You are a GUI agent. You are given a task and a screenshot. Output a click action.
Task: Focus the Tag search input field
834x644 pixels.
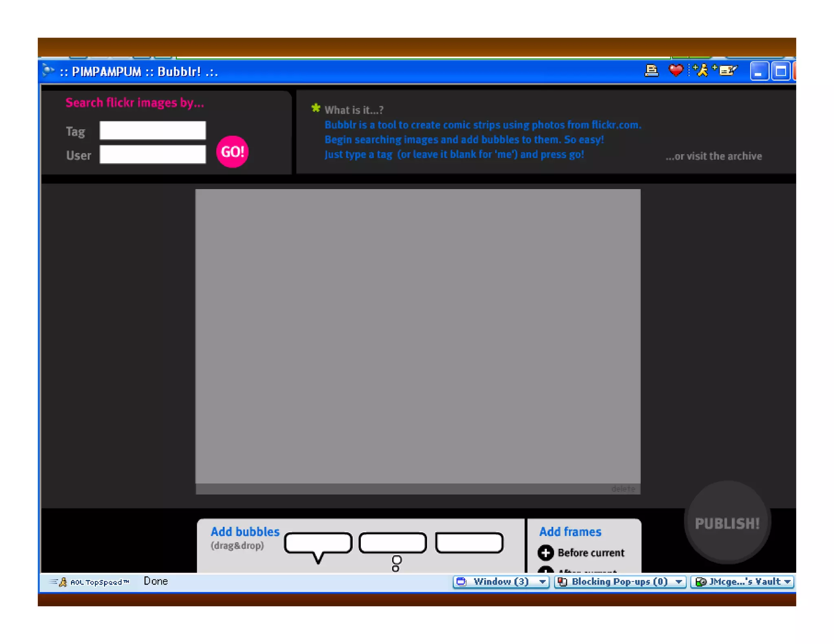[153, 131]
